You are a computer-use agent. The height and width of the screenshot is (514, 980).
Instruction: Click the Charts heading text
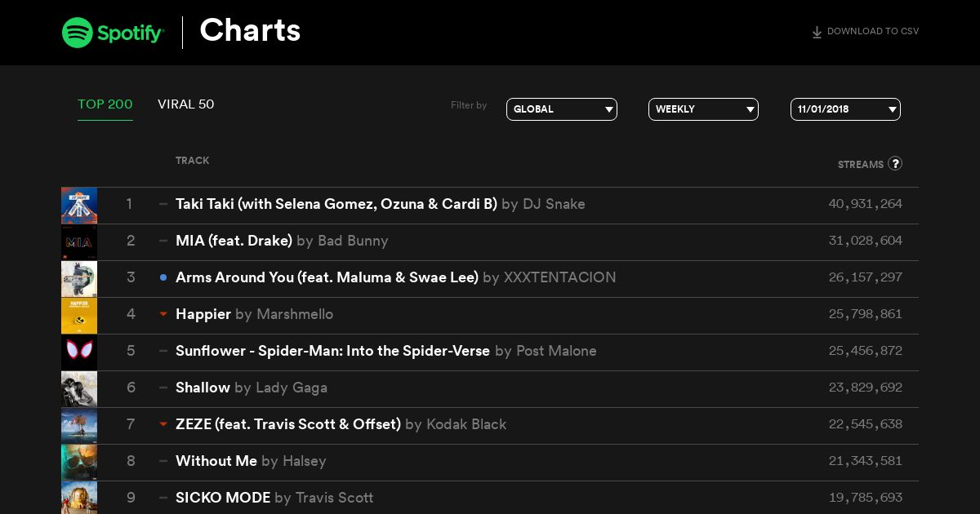250,30
